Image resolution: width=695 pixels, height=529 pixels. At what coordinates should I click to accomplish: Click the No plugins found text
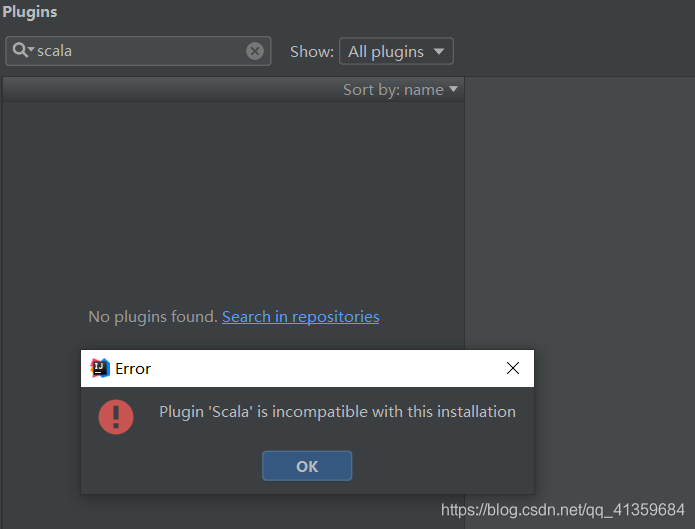[153, 317]
